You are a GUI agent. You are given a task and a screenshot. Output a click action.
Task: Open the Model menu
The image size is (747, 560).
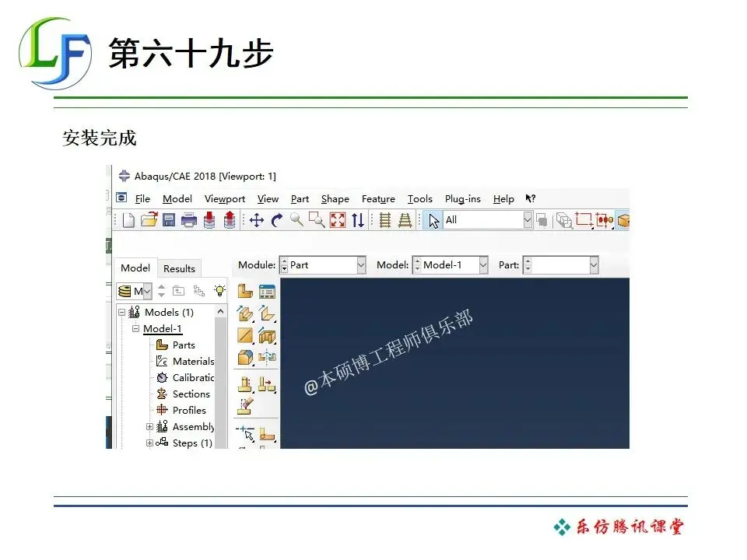(177, 199)
